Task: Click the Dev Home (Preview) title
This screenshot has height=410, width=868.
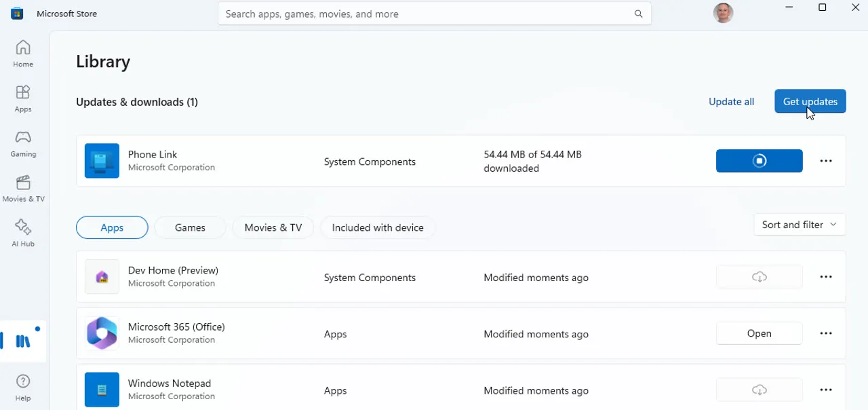Action: 173,270
